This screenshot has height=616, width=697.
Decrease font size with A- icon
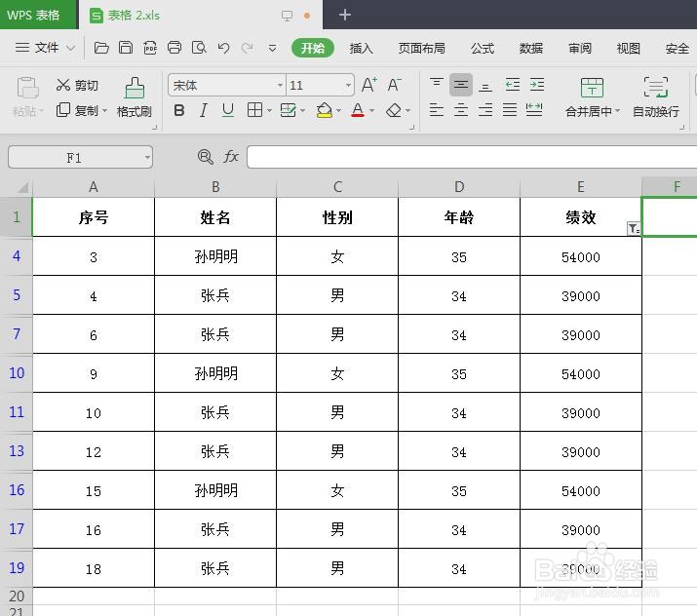click(394, 85)
